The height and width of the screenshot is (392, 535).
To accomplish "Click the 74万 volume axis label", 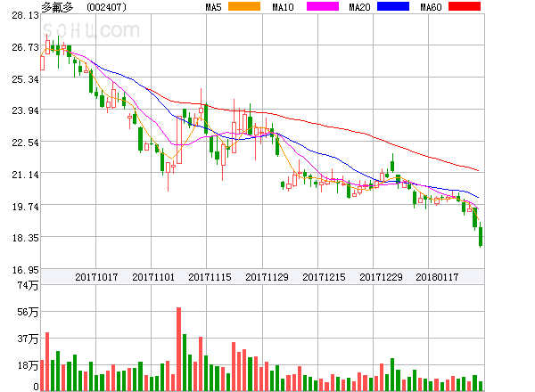I will (29, 285).
